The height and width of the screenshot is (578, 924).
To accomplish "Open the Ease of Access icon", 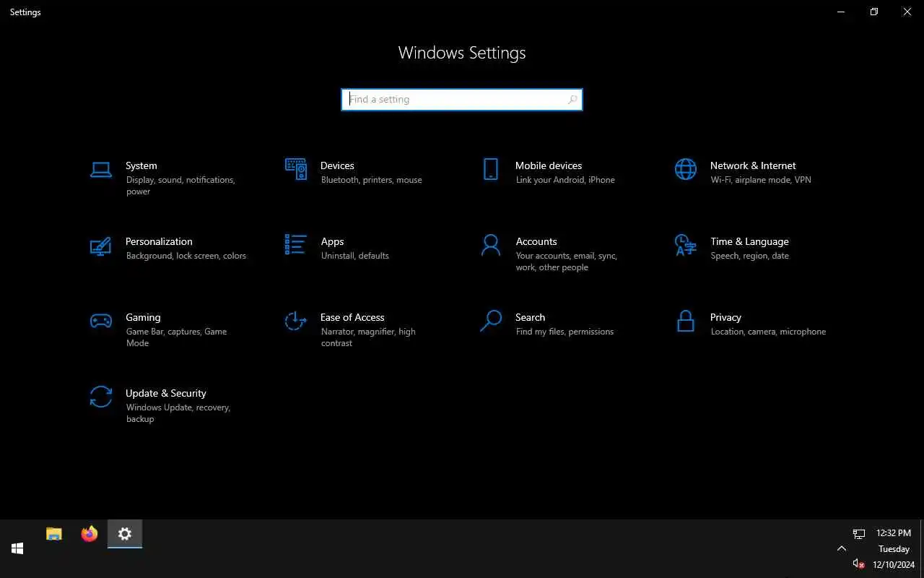I will (296, 321).
